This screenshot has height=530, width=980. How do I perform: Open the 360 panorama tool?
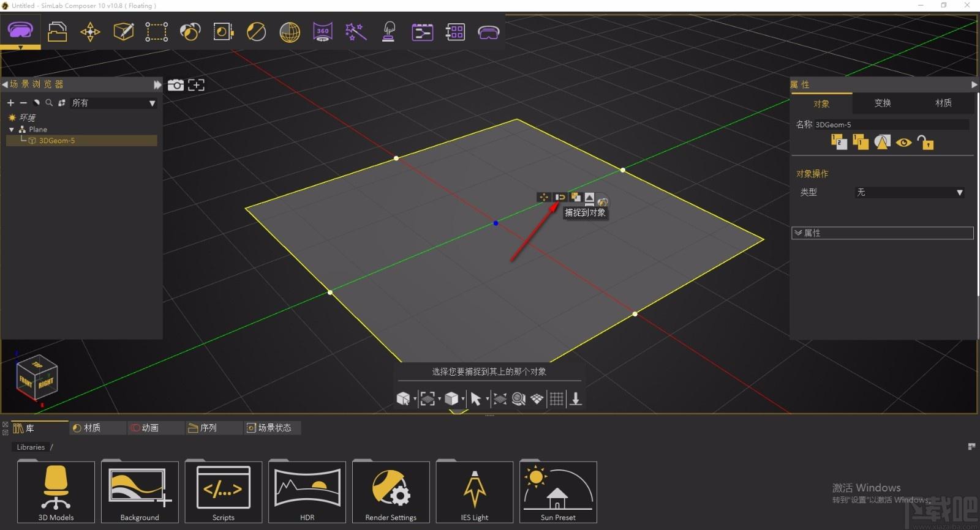323,32
